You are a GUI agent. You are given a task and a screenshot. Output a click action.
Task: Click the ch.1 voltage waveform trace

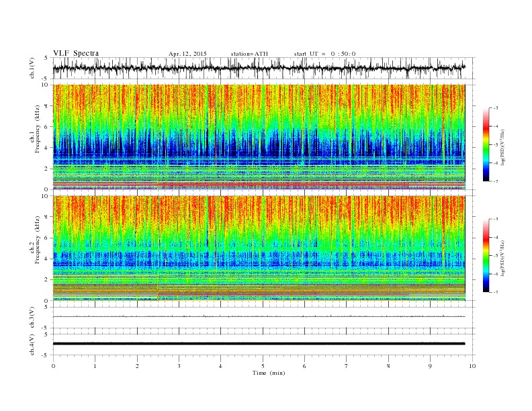coord(259,68)
